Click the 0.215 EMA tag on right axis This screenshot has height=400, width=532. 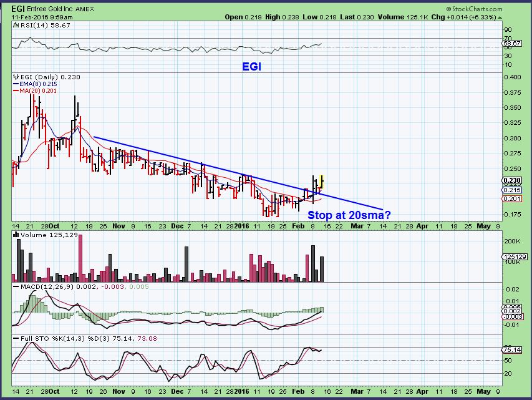point(512,190)
